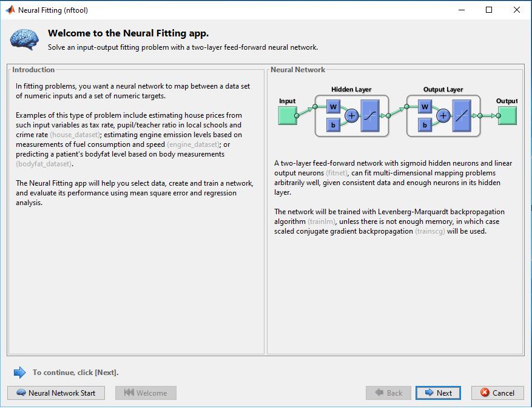
Task: Click the green Input block in diagram
Action: [288, 115]
